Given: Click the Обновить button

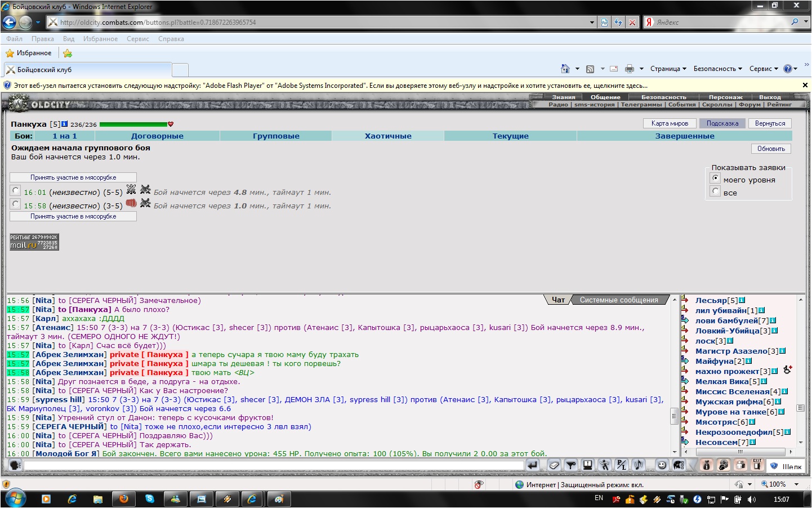Looking at the screenshot, I should (x=771, y=149).
